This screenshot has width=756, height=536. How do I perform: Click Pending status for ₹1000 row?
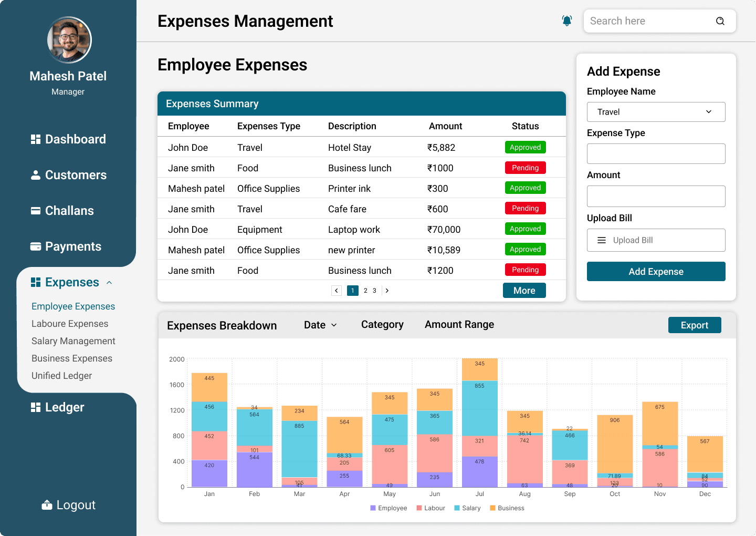526,168
